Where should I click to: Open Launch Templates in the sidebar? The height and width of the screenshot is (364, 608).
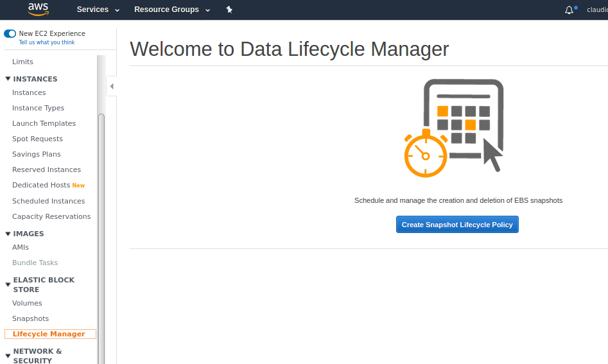(x=44, y=123)
